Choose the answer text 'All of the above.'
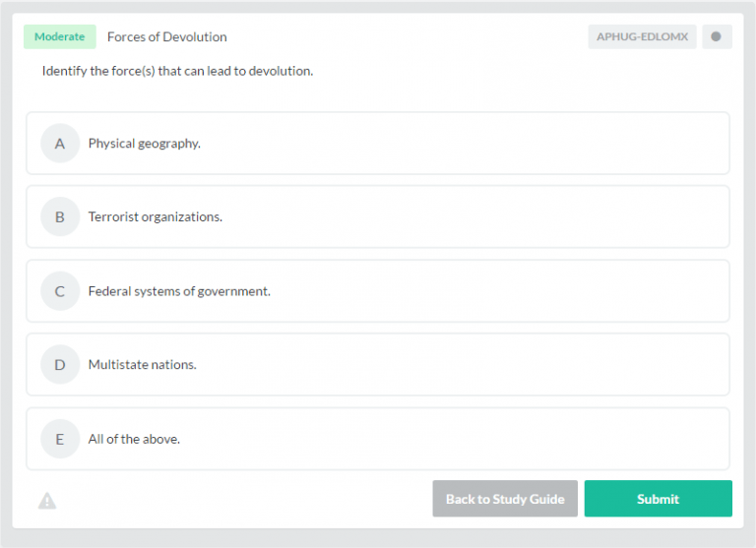 pos(134,439)
